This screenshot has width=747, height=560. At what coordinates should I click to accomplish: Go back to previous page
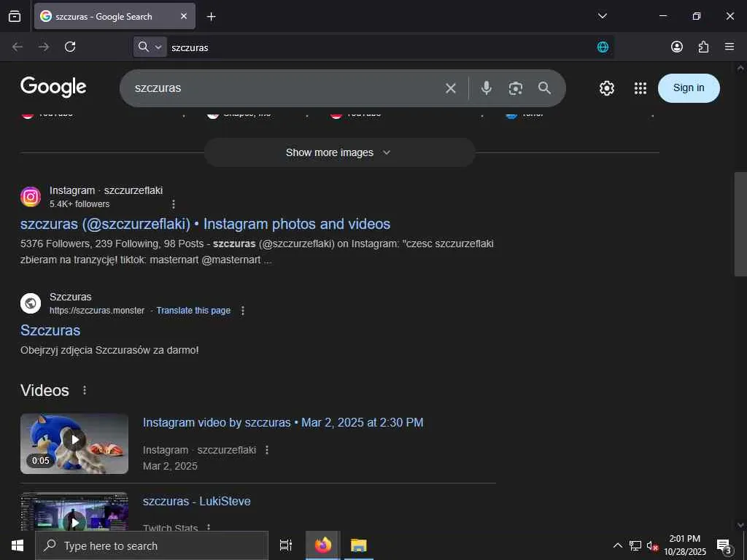(x=18, y=47)
